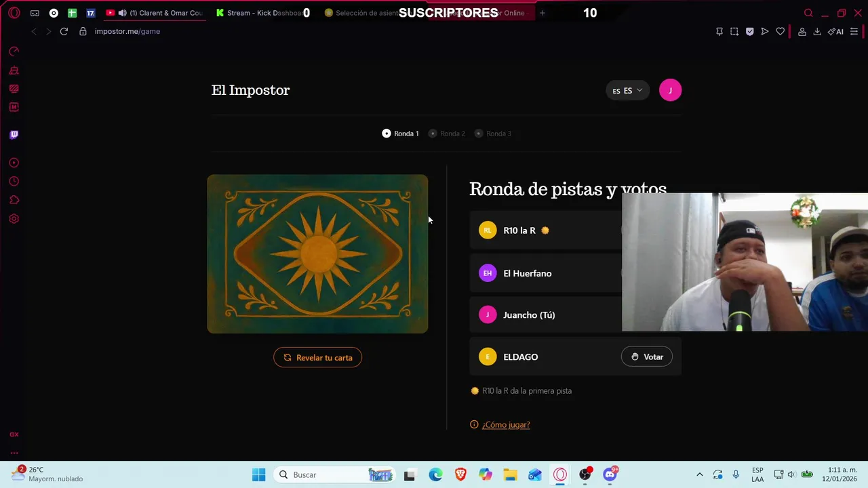Open the AI assistant button in toolbar
The image size is (868, 488).
[x=835, y=31]
